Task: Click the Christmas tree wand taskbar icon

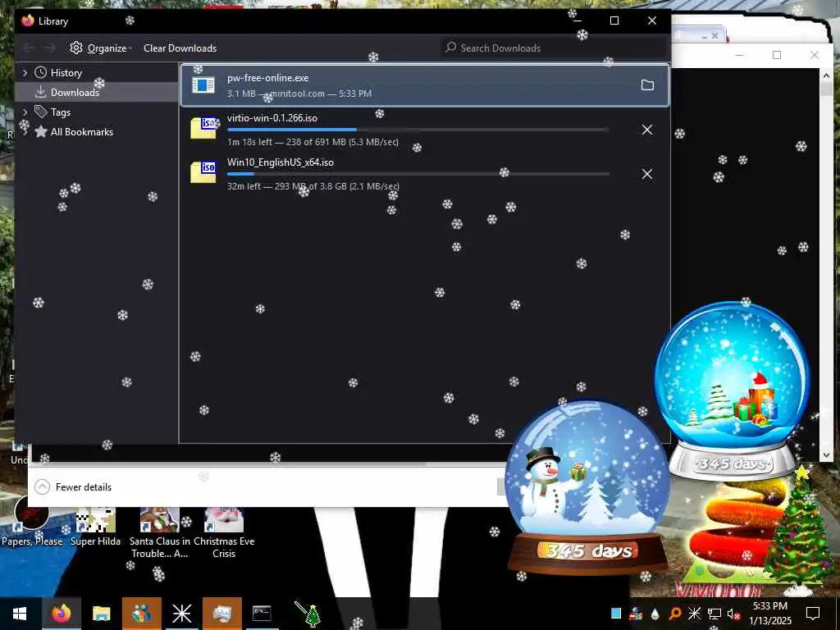Action: coord(308,614)
